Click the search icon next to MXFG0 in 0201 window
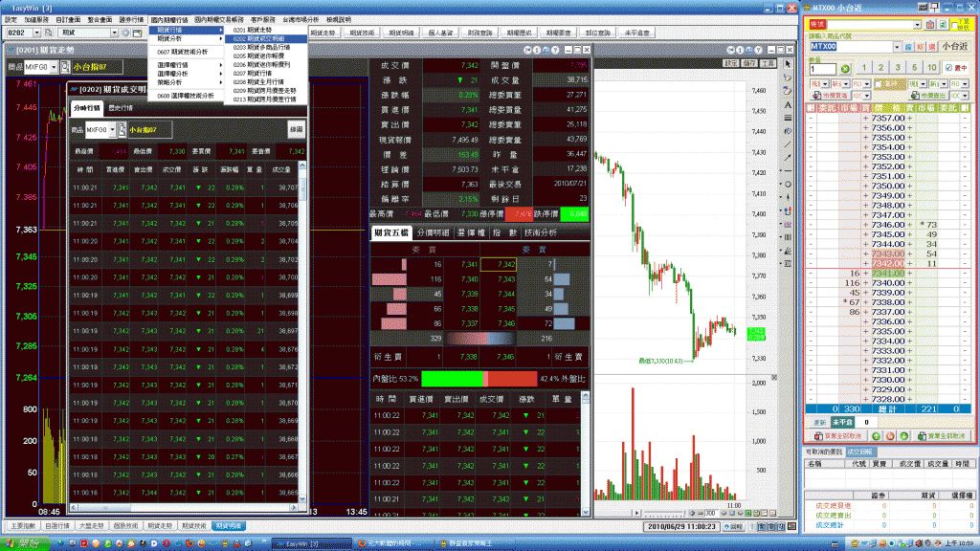This screenshot has width=980, height=551. [x=65, y=67]
